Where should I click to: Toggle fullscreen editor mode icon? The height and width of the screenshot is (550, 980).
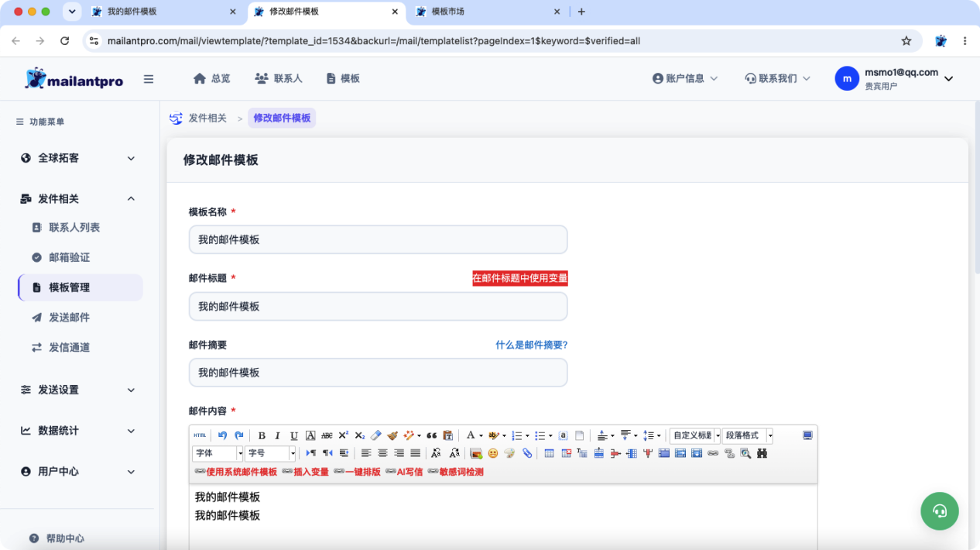tap(807, 435)
